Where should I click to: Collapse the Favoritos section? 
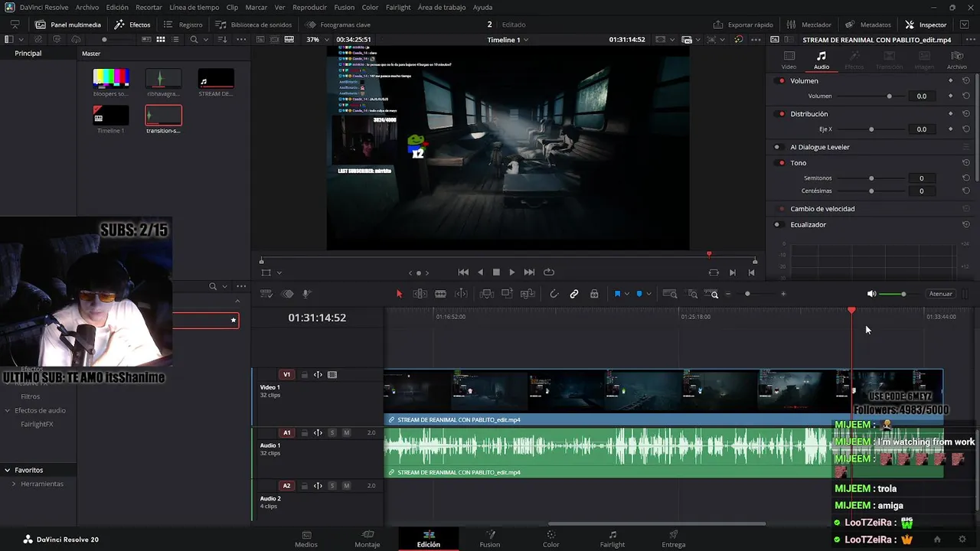(x=7, y=470)
